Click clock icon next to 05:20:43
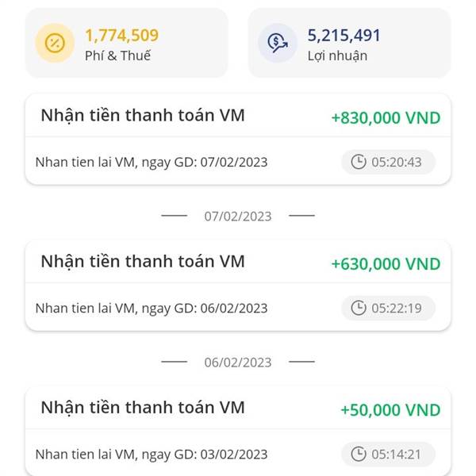 (x=359, y=162)
